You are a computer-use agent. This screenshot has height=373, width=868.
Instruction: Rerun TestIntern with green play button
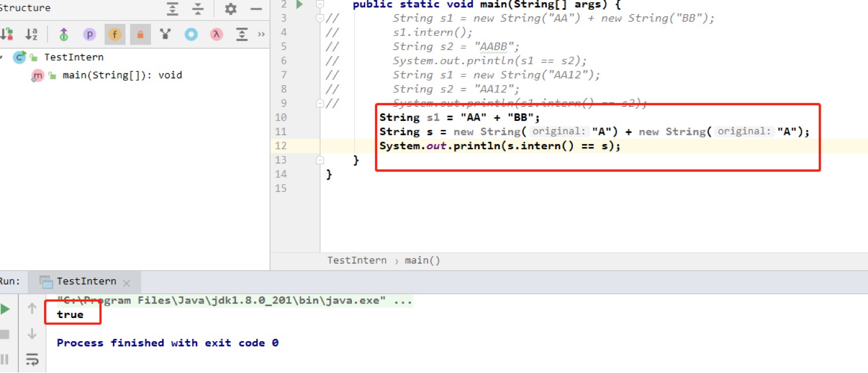(5, 309)
